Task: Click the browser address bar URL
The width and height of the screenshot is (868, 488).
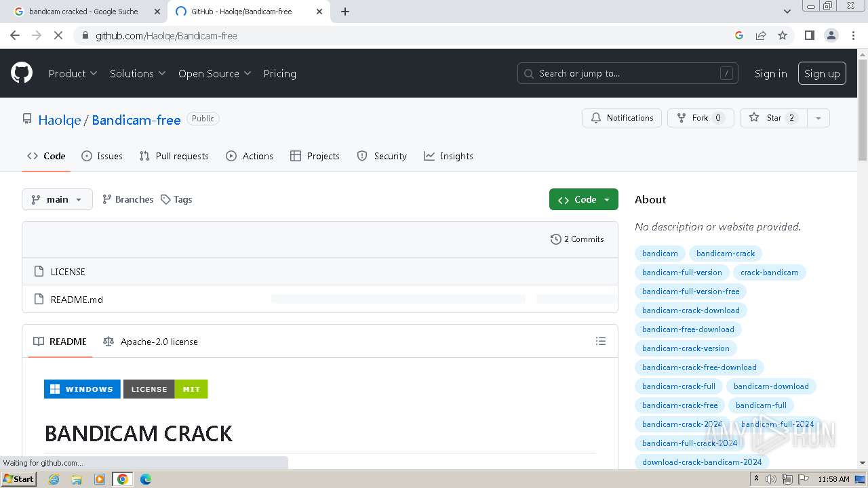Action: (166, 35)
